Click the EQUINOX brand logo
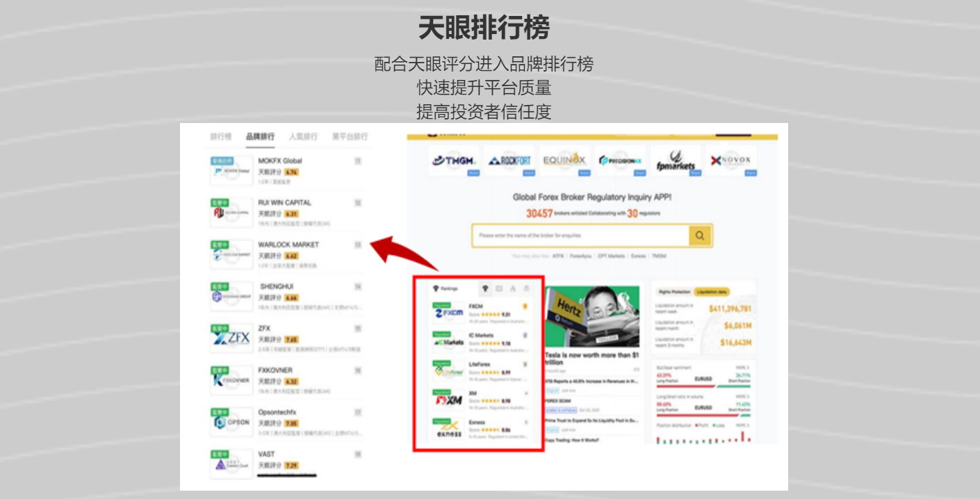The width and height of the screenshot is (980, 499). pos(565,161)
